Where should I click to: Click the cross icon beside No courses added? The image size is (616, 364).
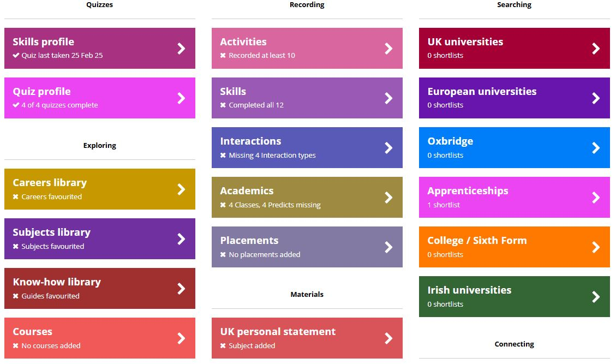(16, 346)
